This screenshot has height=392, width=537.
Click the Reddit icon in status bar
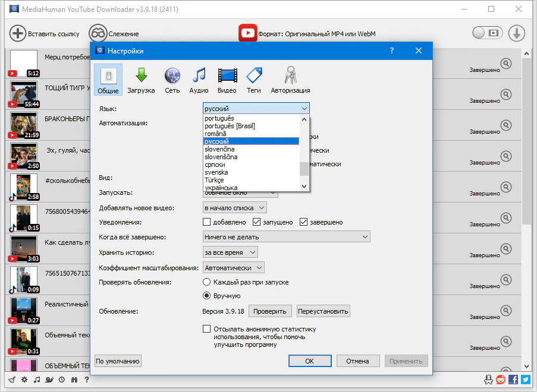tap(501, 380)
